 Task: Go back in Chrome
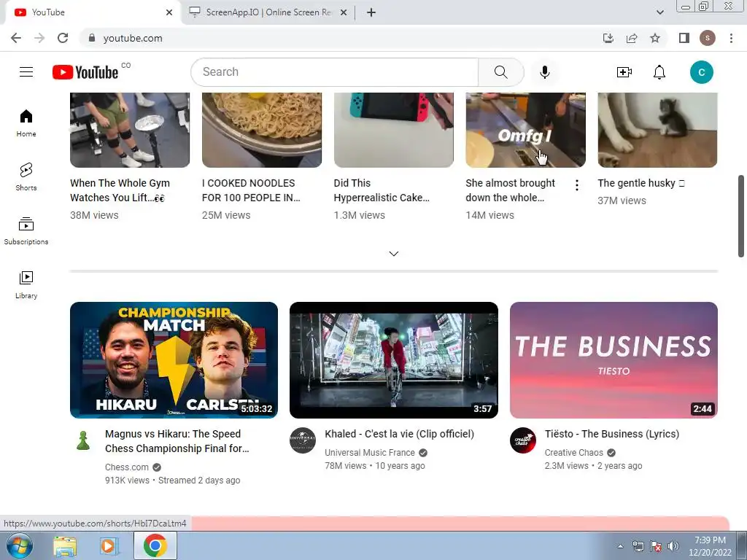point(16,38)
